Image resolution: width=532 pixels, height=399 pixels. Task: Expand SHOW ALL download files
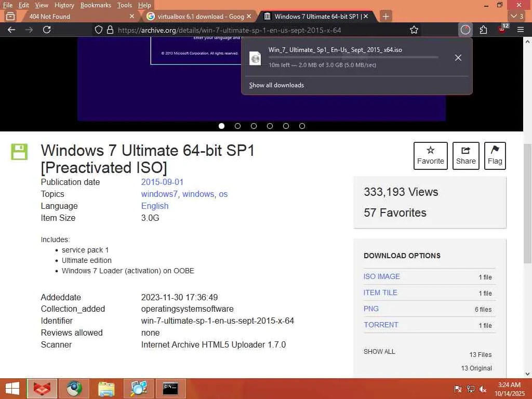click(x=379, y=352)
